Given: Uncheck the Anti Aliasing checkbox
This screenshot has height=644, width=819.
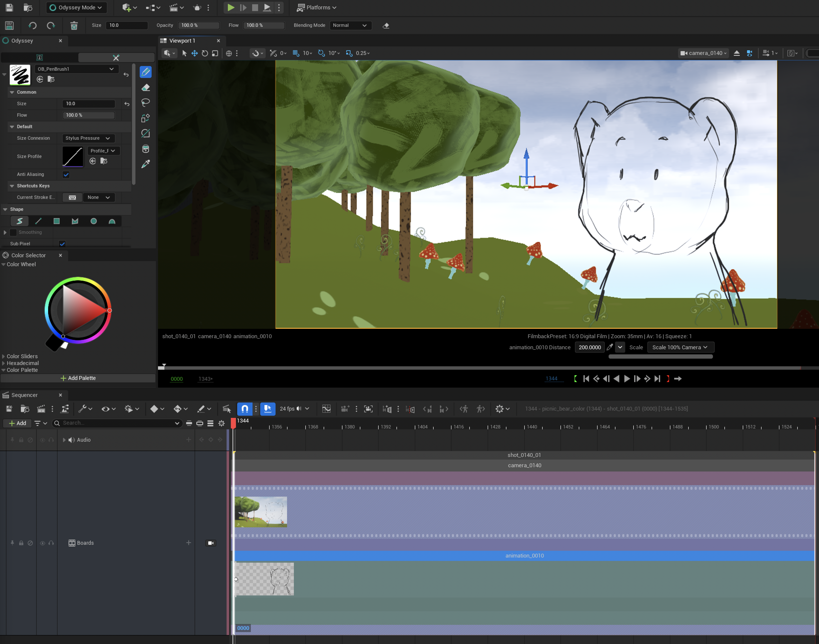Looking at the screenshot, I should point(66,175).
